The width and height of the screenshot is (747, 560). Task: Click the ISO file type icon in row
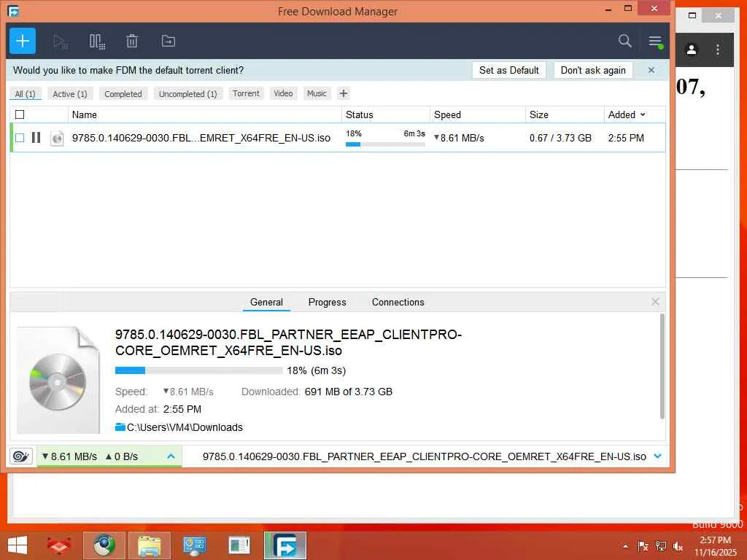(57, 138)
